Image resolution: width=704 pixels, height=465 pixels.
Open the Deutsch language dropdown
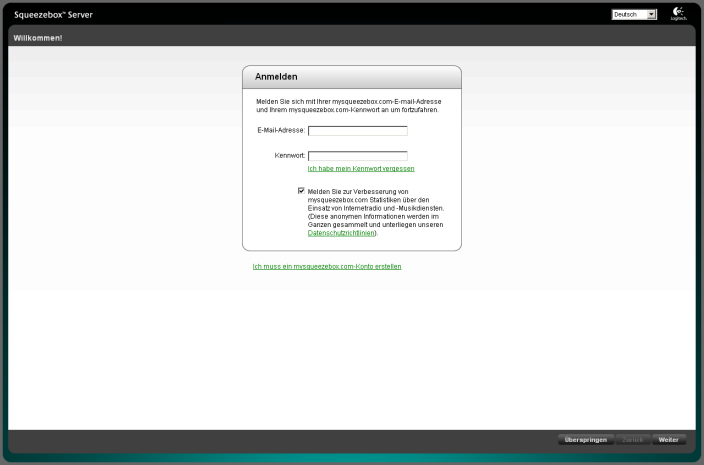[x=629, y=15]
